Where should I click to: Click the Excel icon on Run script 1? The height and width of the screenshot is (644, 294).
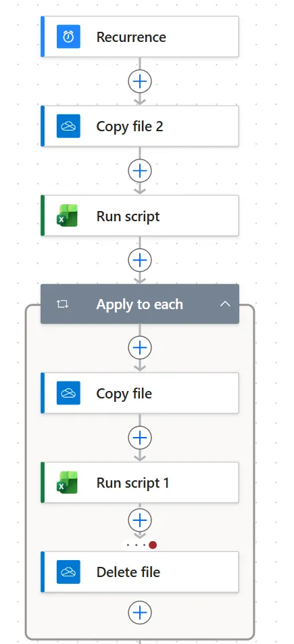click(x=68, y=482)
